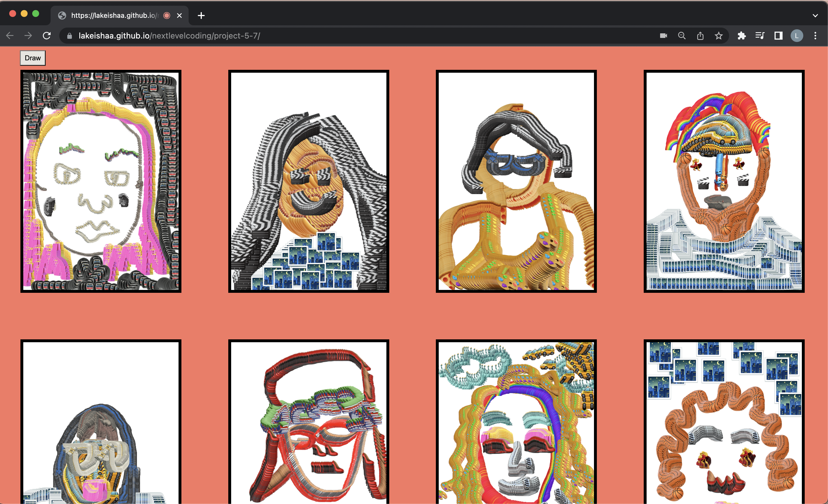The image size is (828, 504).
Task: Select the lakeishaa.github.io tab
Action: coord(119,16)
